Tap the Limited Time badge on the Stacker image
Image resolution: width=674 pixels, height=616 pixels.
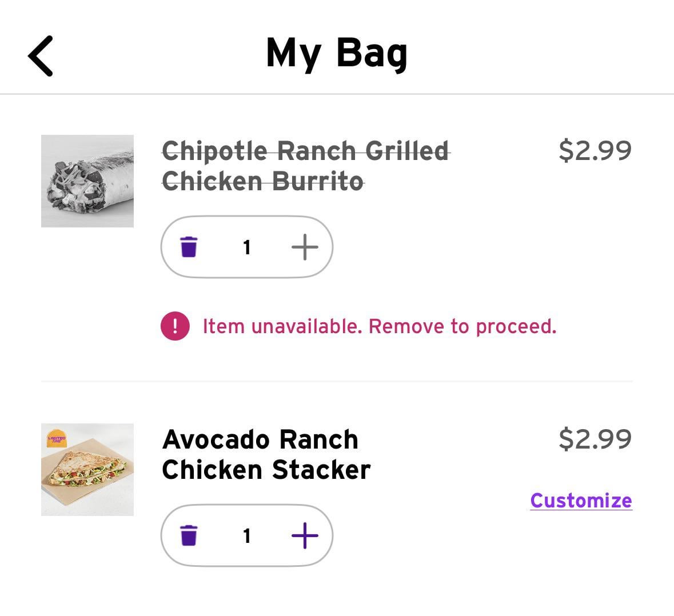tap(57, 438)
